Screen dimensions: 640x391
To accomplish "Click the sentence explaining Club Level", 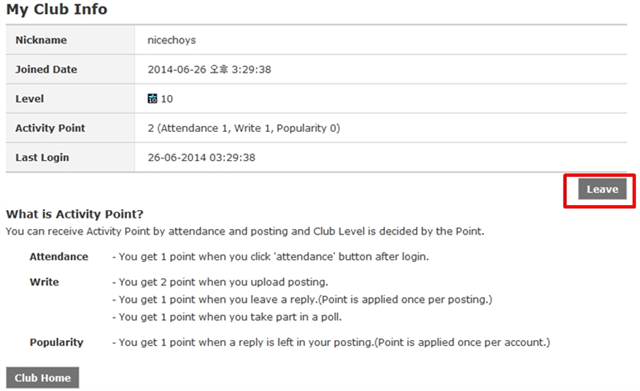I will [x=245, y=231].
